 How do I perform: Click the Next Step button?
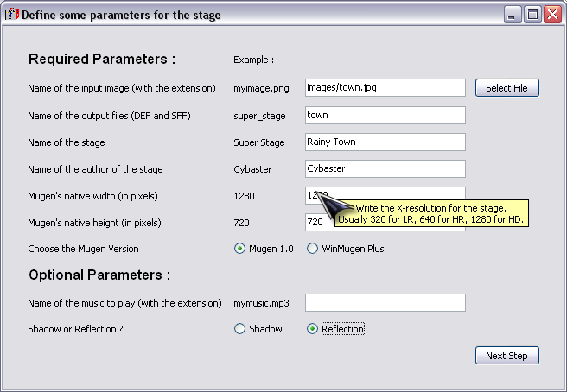click(507, 356)
